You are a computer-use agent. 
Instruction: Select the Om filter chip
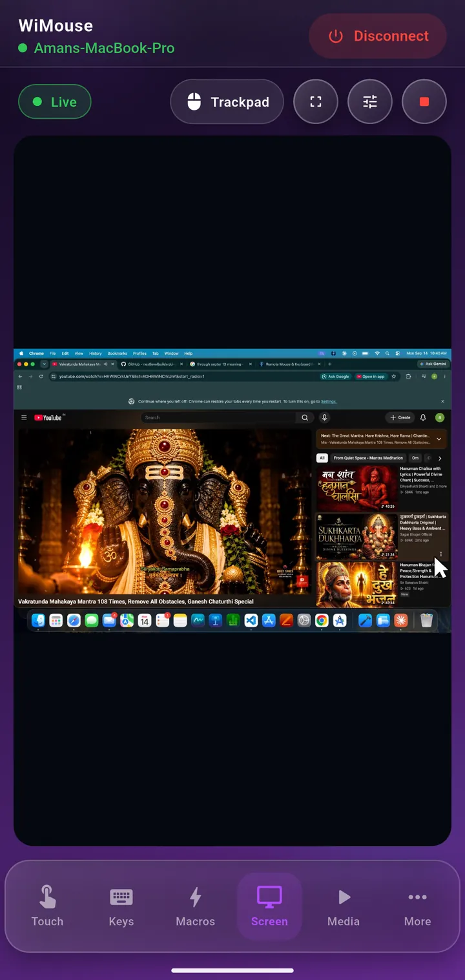415,458
